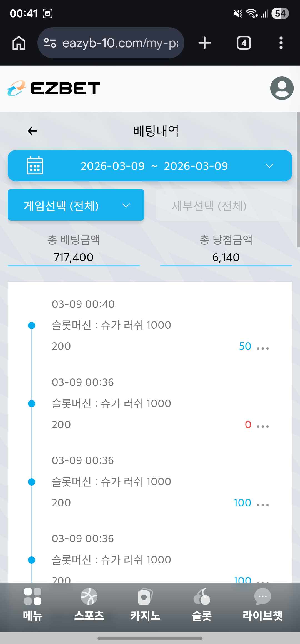Open the tab switcher showing 4 tabs
Screen dimensions: 300x644
244,43
